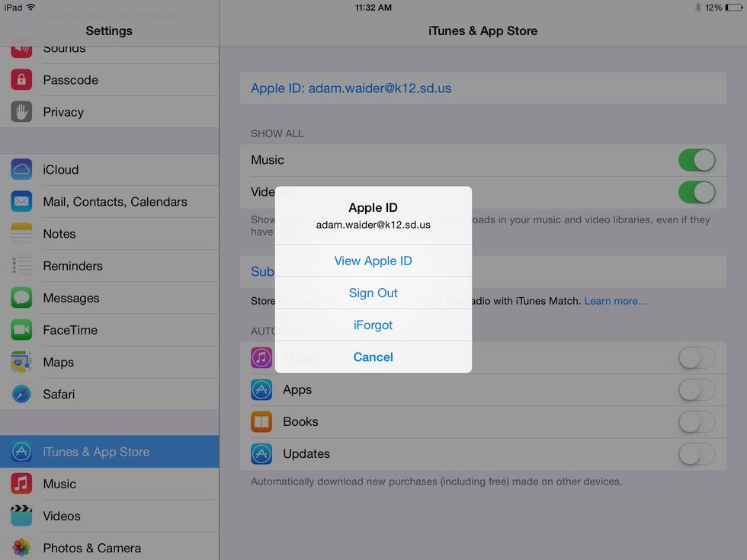Open FaceTime settings
Image resolution: width=747 pixels, height=560 pixels.
[x=110, y=329]
